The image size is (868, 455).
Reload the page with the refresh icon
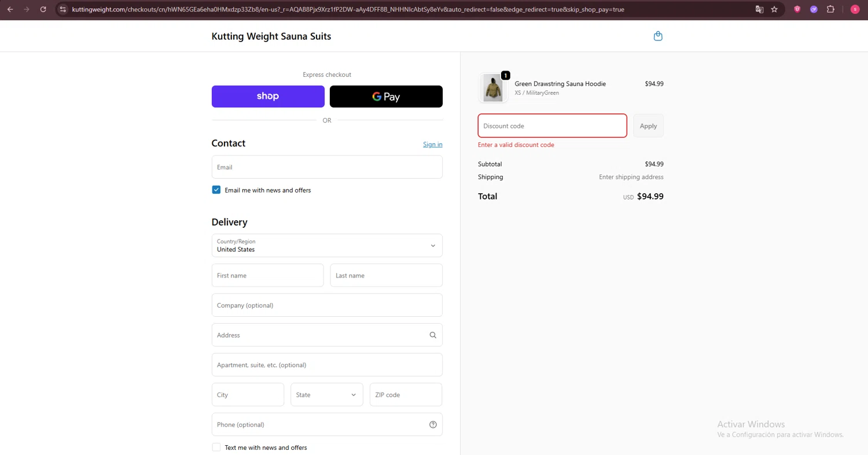(x=43, y=9)
